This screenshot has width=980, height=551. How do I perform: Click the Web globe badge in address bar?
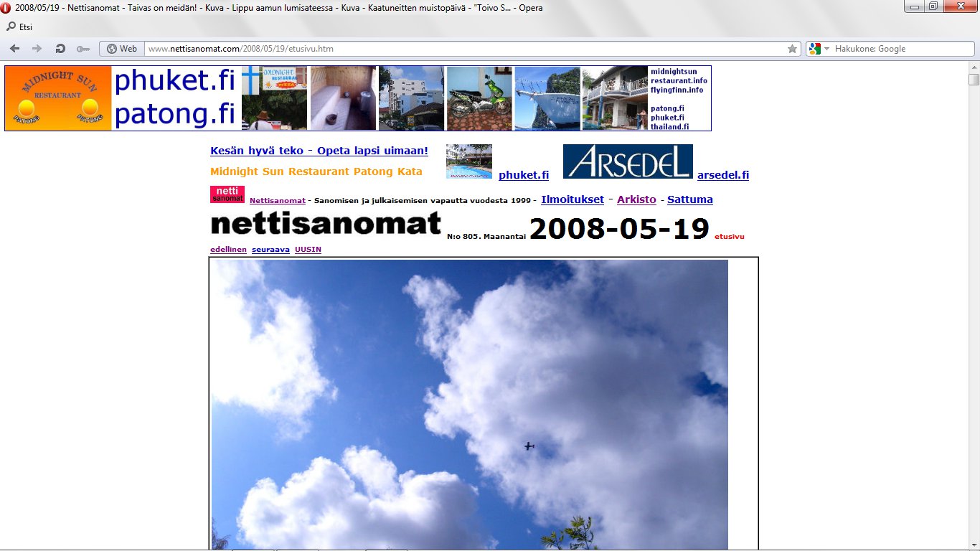tap(121, 49)
